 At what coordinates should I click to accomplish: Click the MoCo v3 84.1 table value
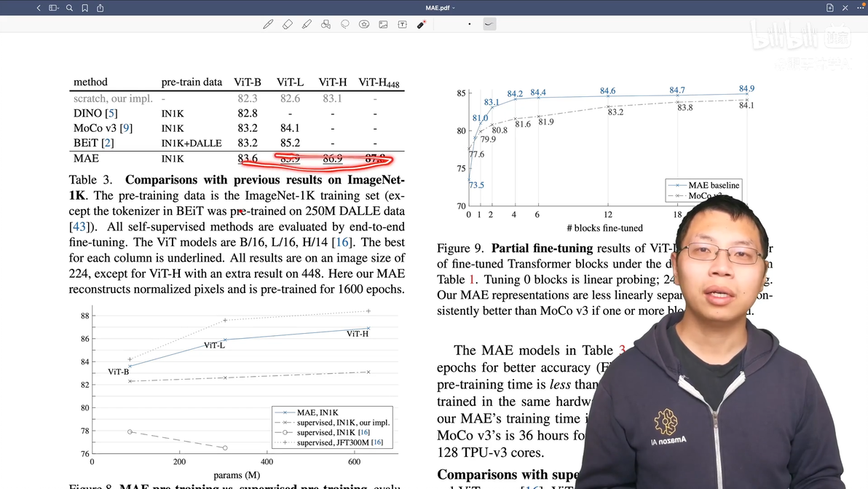pyautogui.click(x=290, y=128)
